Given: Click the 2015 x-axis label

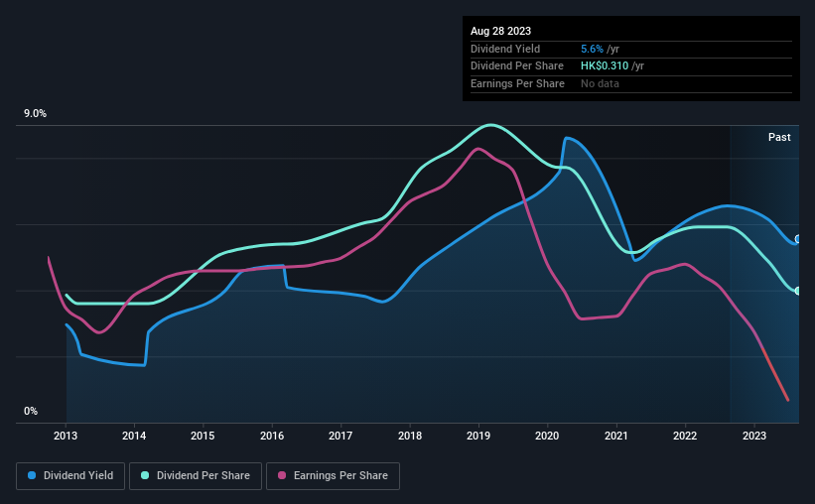Looking at the screenshot, I should pyautogui.click(x=203, y=436).
